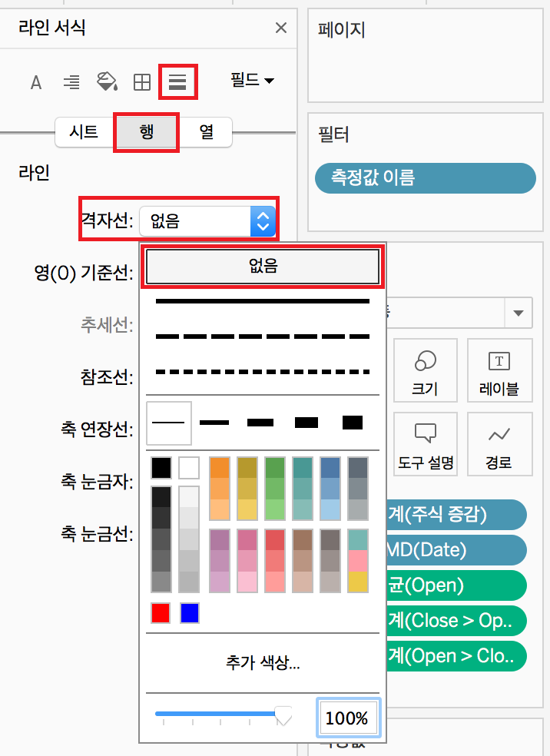Choose the black color swatch
The height and width of the screenshot is (756, 550).
(161, 468)
